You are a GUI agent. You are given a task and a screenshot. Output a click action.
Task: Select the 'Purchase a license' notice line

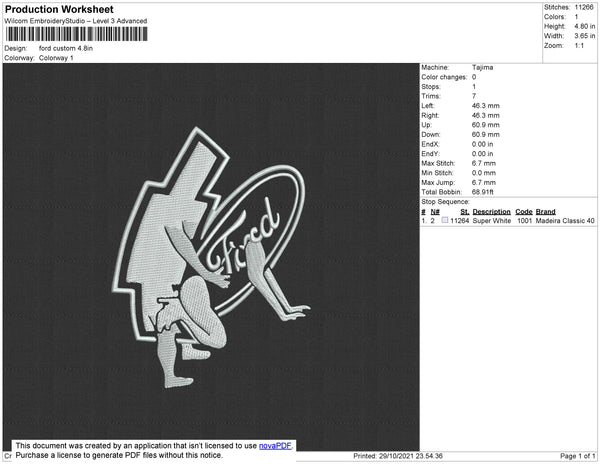click(119, 455)
